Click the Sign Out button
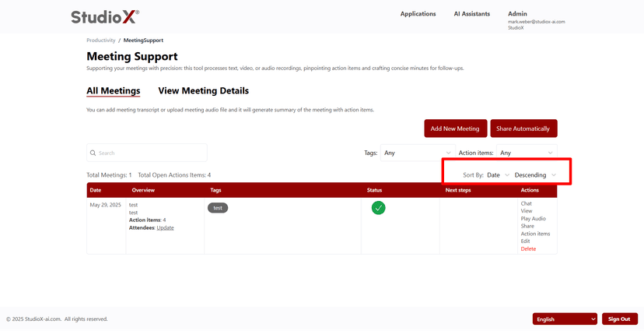Image resolution: width=644 pixels, height=331 pixels. click(619, 319)
